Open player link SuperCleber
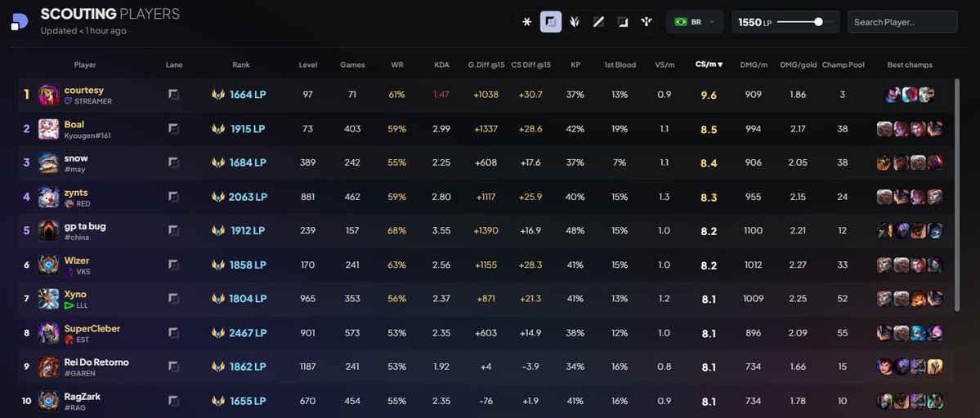 (x=92, y=328)
